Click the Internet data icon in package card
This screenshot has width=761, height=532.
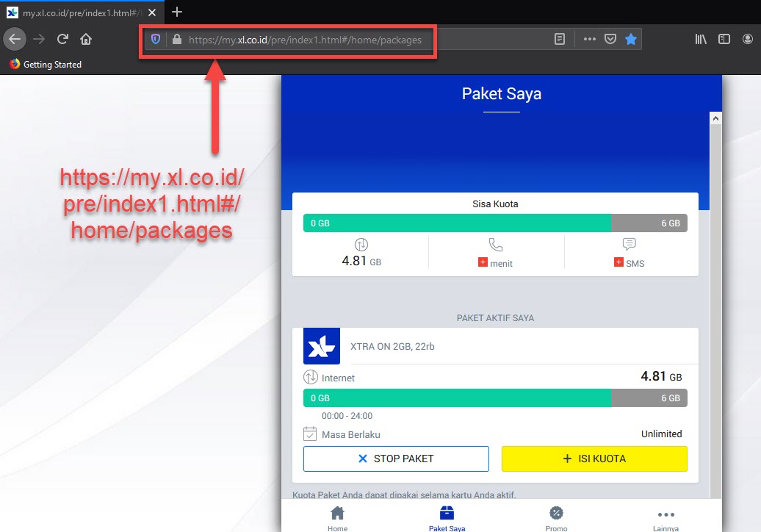(x=311, y=377)
